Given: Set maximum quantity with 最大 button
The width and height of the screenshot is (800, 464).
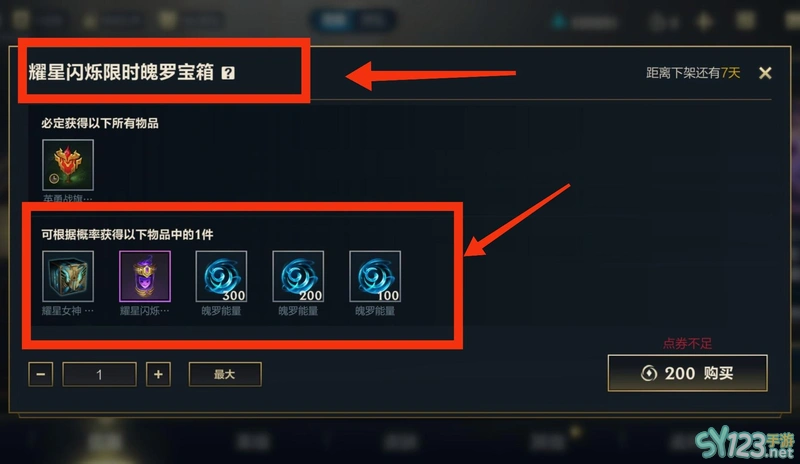Looking at the screenshot, I should tap(225, 374).
